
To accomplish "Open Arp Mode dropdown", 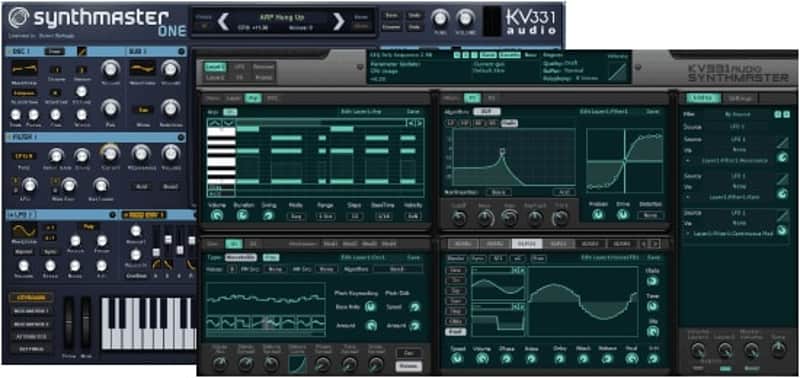I will tap(295, 216).
